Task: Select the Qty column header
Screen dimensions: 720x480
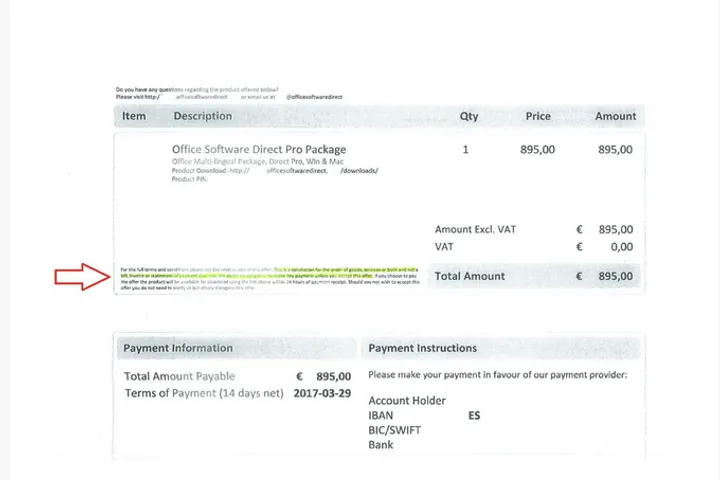Action: 469,116
